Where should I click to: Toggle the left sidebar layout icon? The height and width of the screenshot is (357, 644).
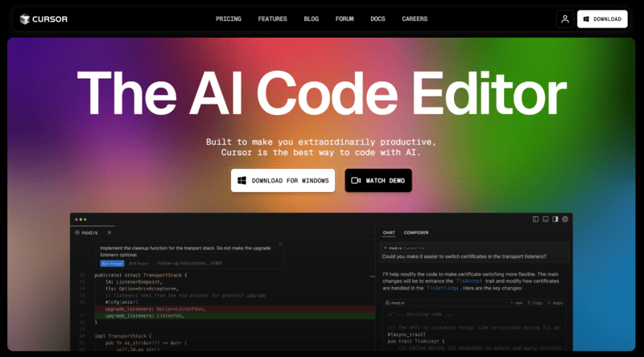[x=536, y=219]
